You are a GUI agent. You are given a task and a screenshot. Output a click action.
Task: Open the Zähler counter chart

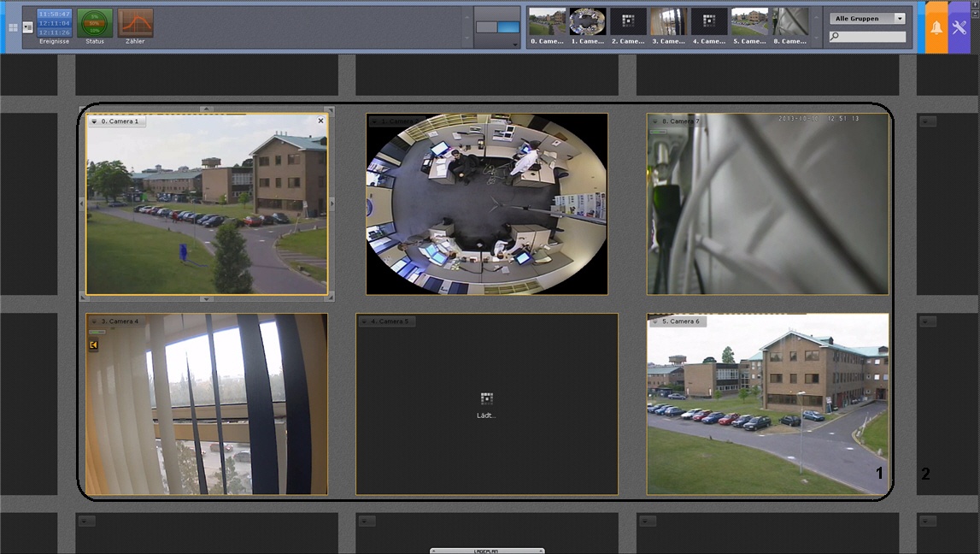click(x=135, y=23)
